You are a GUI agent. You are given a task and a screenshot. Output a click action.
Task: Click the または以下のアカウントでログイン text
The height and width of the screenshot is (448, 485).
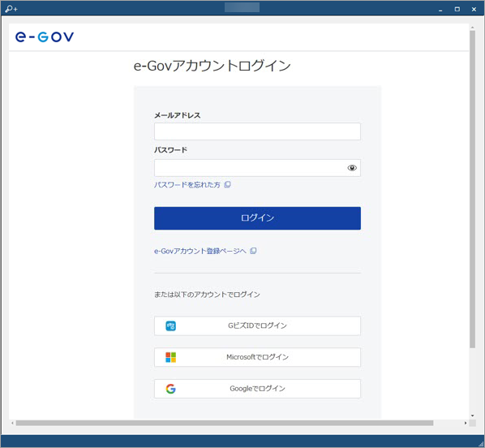tap(207, 295)
